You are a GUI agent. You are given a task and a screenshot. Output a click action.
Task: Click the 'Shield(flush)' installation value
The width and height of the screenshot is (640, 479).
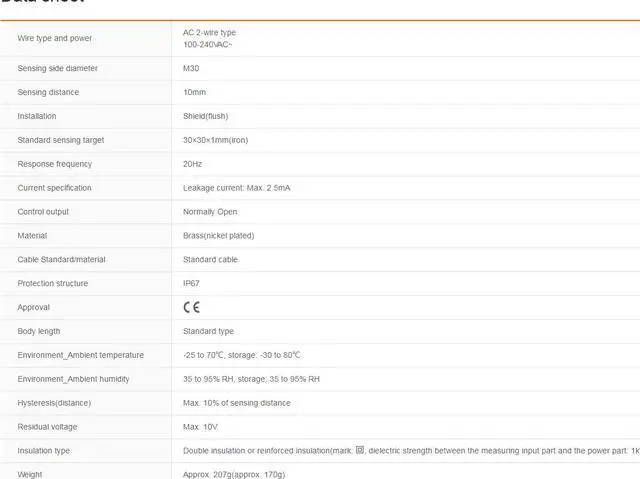[x=205, y=116]
